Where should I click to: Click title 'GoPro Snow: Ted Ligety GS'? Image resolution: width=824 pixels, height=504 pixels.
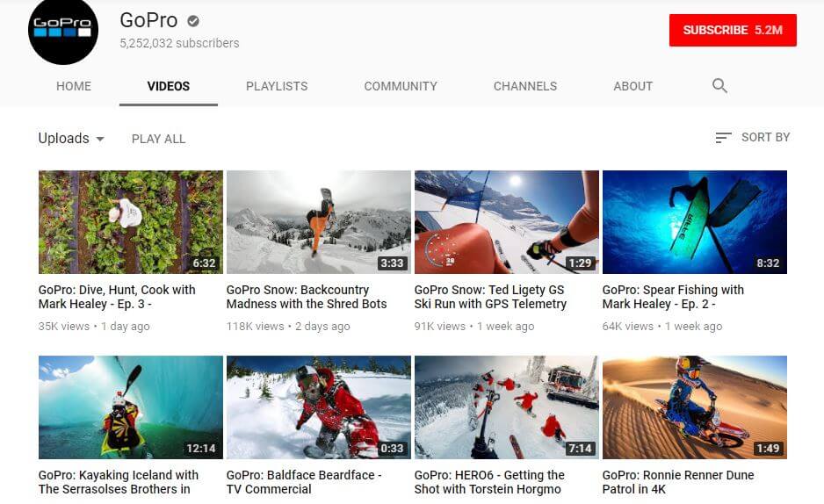[x=490, y=297]
